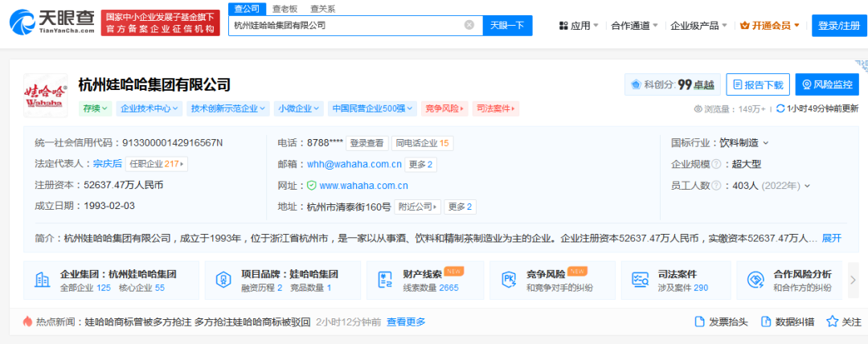Click 核心企业 55 count

click(141, 288)
